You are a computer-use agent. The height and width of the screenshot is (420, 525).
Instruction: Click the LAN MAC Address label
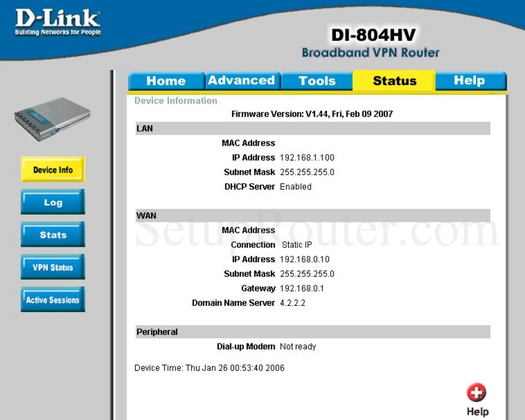click(x=249, y=143)
